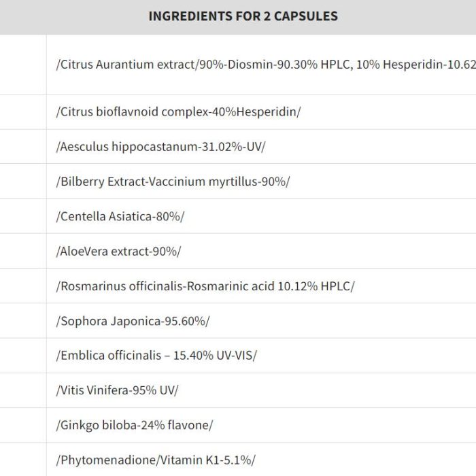Select the Citrus Aurantium extract row
Screen dimensions: 476x476
pyautogui.click(x=261, y=65)
